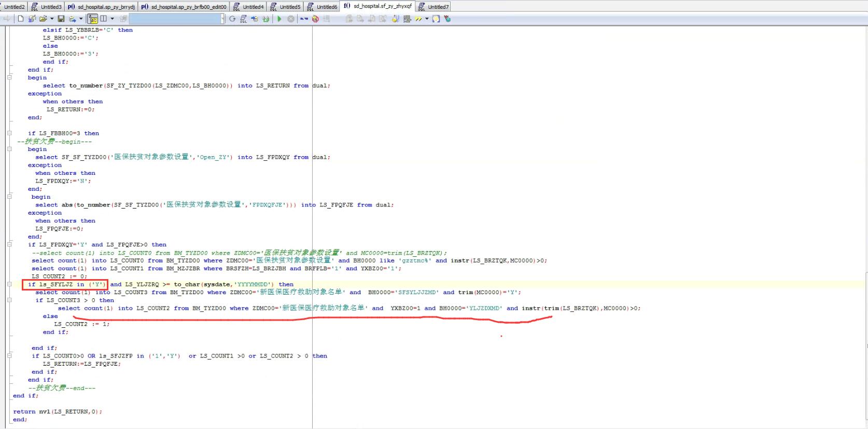Click the line 'LS_RETURN:=LS_FPQFJE;'
Image resolution: width=868 pixels, height=429 pixels.
tap(82, 364)
